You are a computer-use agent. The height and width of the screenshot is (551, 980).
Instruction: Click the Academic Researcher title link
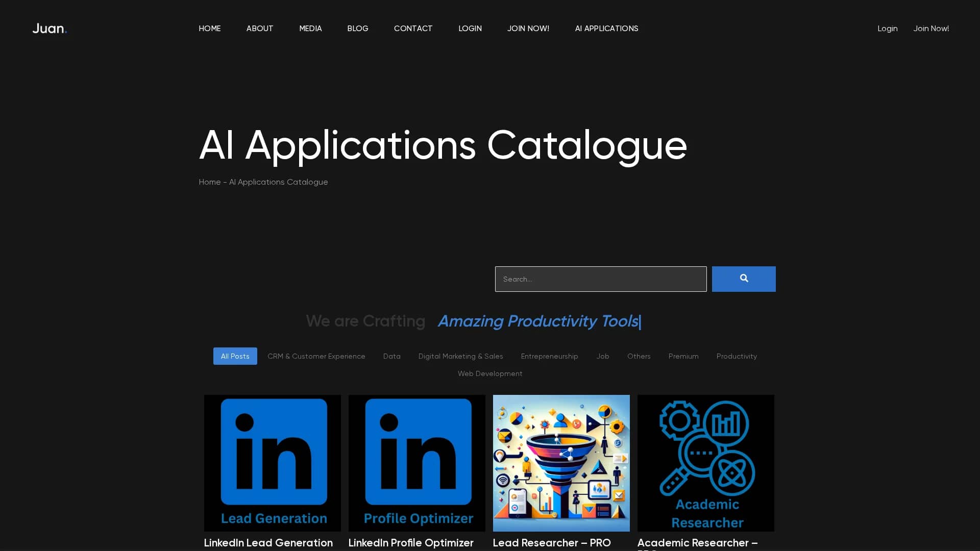tap(698, 544)
